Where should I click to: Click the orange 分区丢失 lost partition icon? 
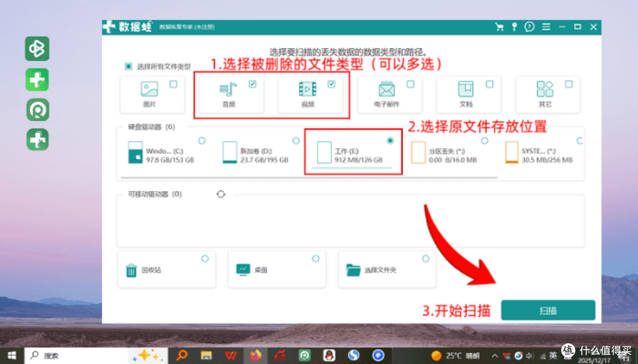[x=418, y=152]
